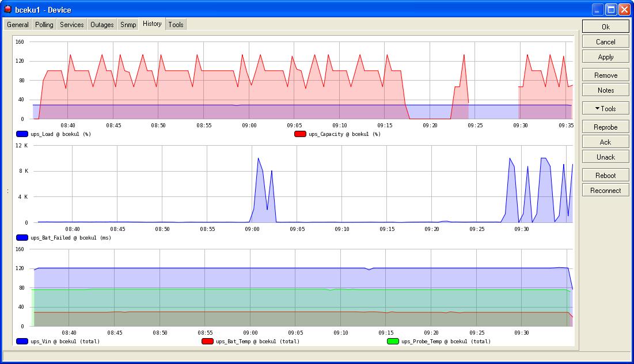The width and height of the screenshot is (634, 364).
Task: Expand the Tools dropdown button
Action: point(605,108)
